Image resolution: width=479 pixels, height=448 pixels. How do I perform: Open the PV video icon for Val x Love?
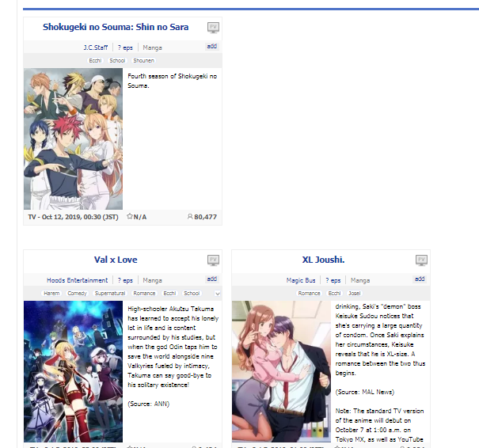[213, 260]
